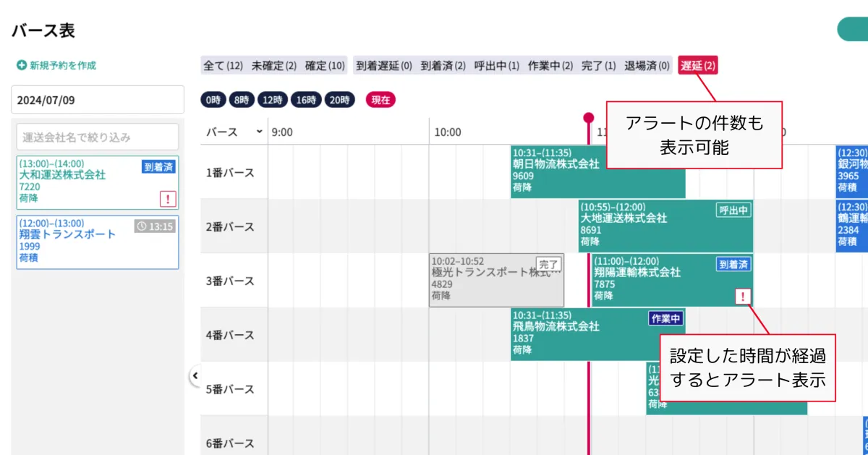Open the 2024/07/09 date picker
This screenshot has height=455, width=868.
(x=98, y=100)
